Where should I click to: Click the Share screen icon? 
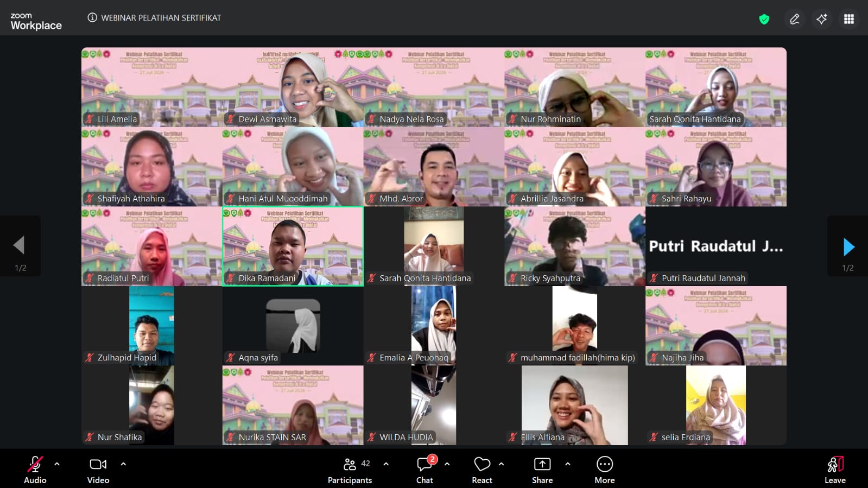click(x=542, y=470)
